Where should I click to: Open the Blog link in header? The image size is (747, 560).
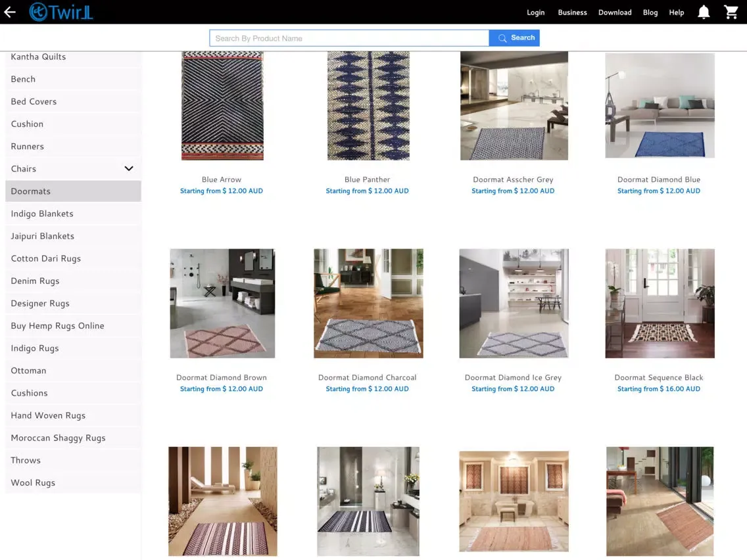click(x=650, y=12)
